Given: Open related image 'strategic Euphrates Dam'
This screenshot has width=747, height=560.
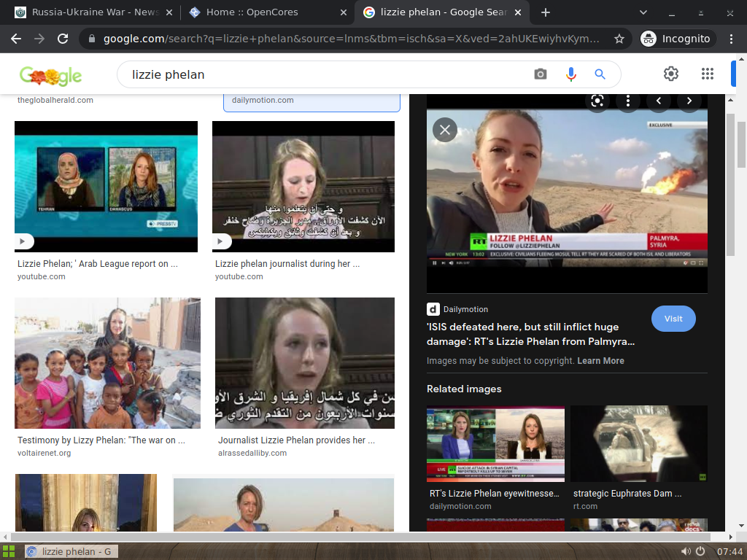Looking at the screenshot, I should [639, 444].
